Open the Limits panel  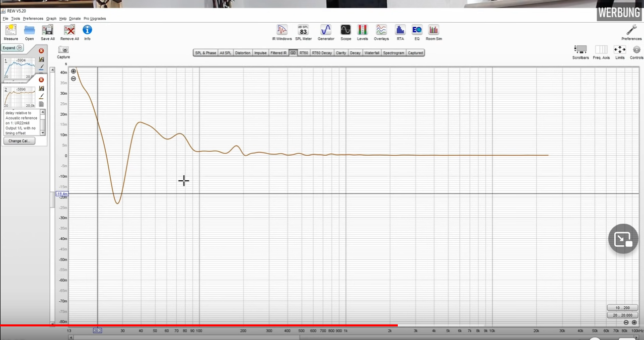point(619,51)
